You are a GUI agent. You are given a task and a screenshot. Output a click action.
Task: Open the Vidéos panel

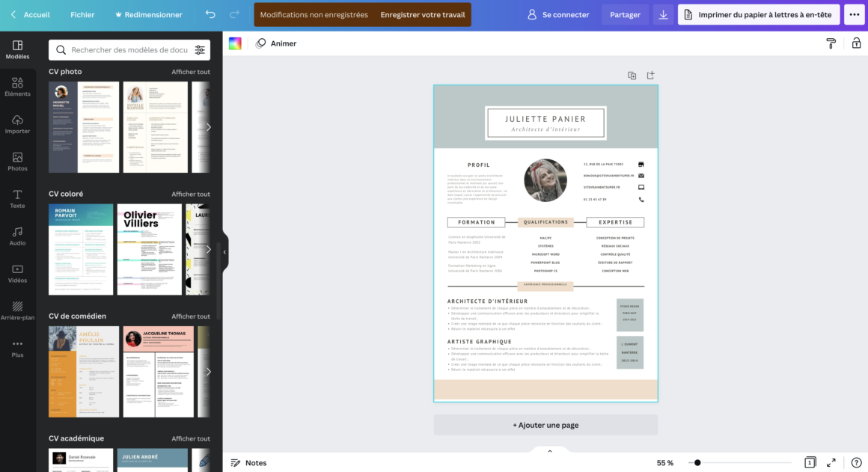click(x=17, y=273)
